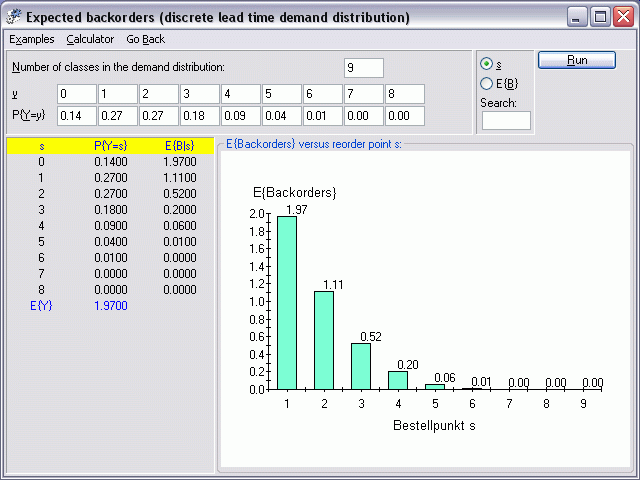Screen dimensions: 640x480
Task: Click the tallest bar labeled 1.97
Action: 287,302
